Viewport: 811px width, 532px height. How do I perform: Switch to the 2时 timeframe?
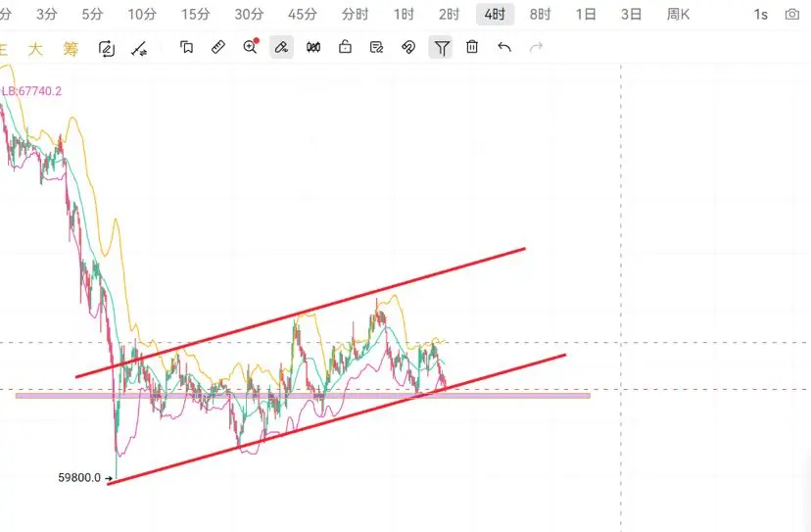(x=449, y=15)
